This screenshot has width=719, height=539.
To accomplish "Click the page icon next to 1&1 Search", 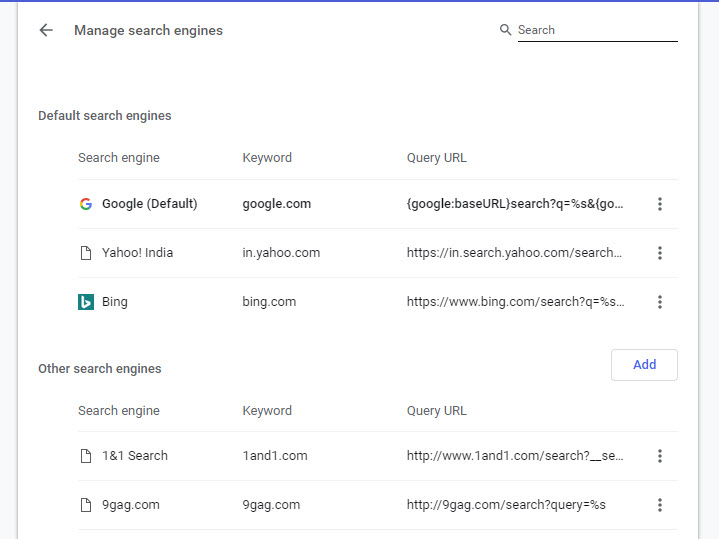I will pyautogui.click(x=86, y=456).
